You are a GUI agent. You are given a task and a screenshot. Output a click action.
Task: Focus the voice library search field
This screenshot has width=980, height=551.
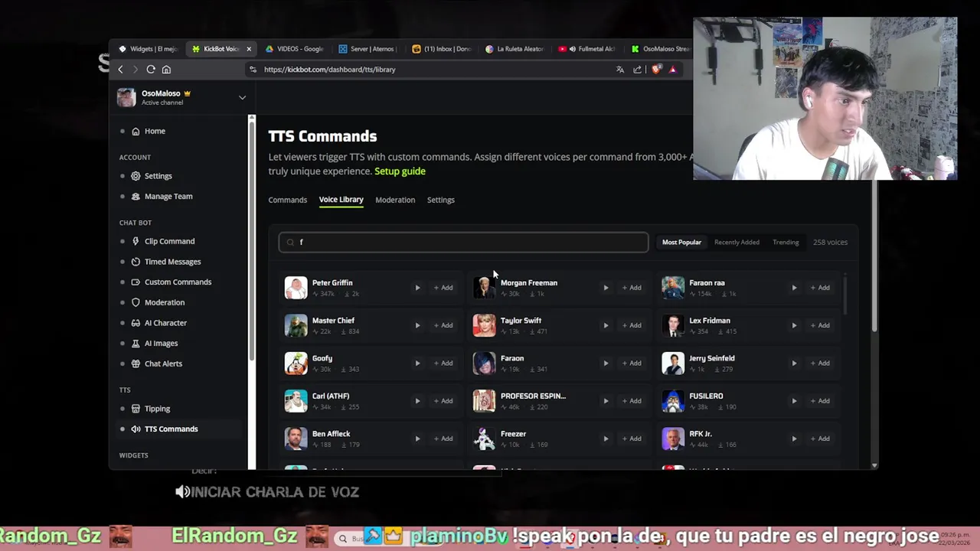pyautogui.click(x=463, y=242)
